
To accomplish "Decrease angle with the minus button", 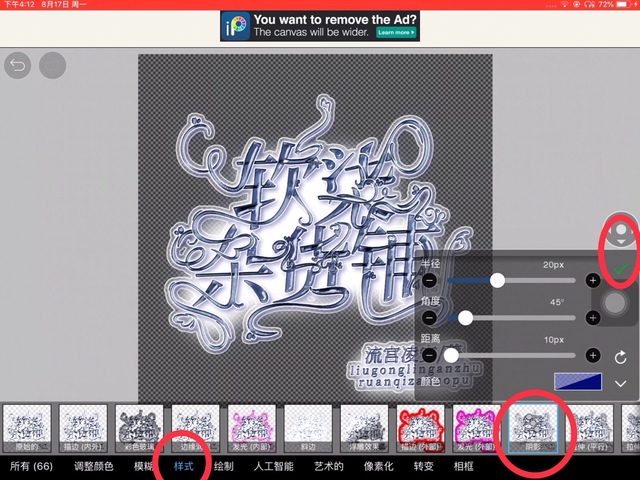I will click(x=428, y=318).
